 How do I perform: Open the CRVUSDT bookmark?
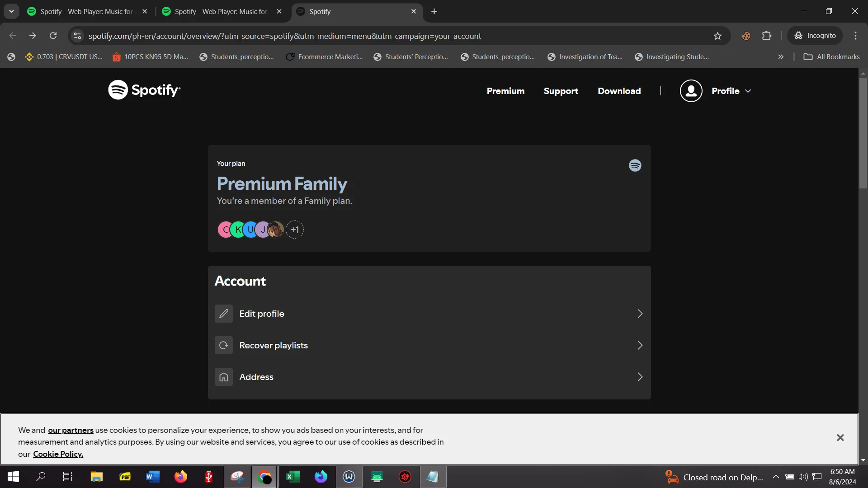pos(64,57)
